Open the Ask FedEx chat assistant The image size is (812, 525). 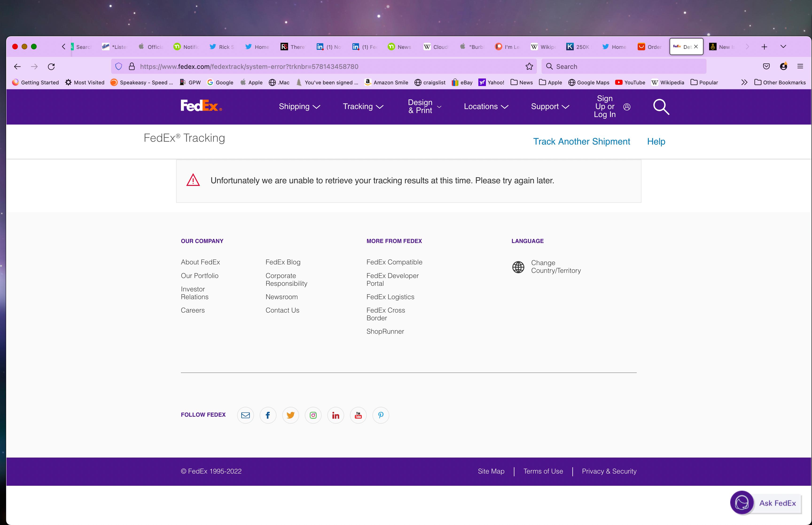coord(765,503)
